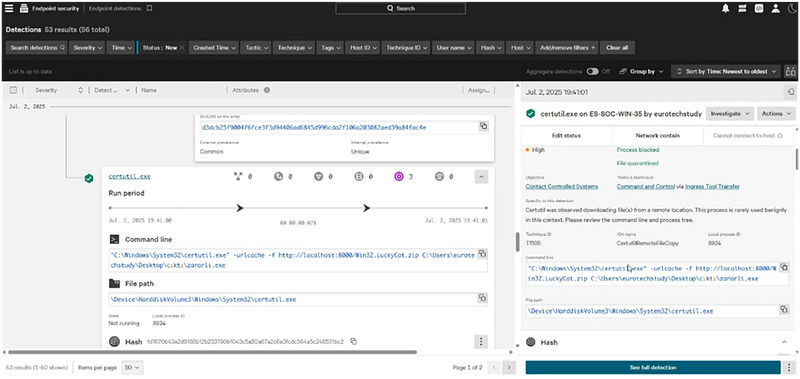Open the Time filter dropdown
Viewport: 800px width, 379px height.
click(x=121, y=47)
